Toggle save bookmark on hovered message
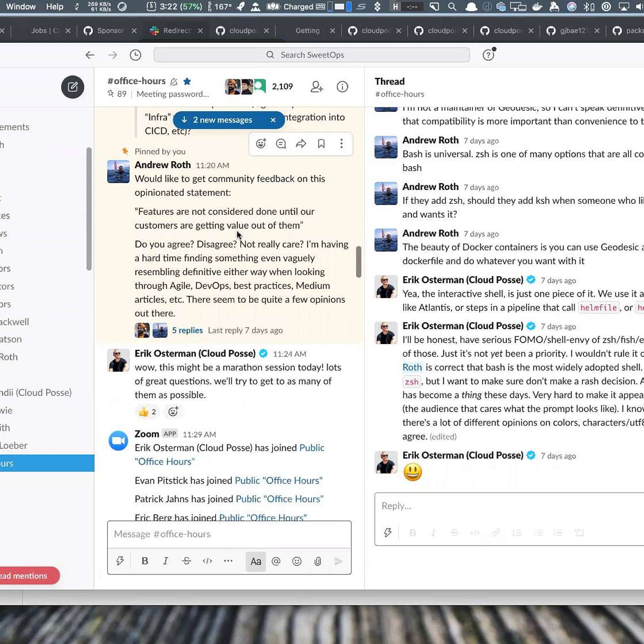Screen dimensions: 644x644 (x=322, y=144)
